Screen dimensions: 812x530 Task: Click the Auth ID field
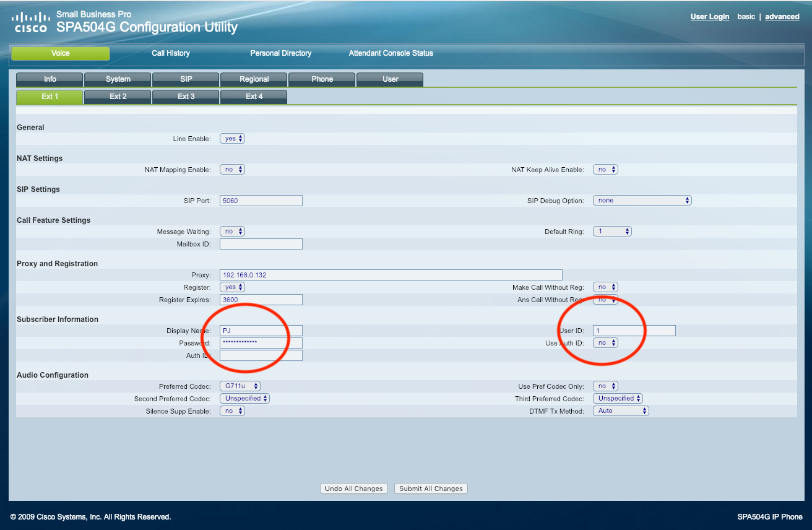pyautogui.click(x=261, y=355)
